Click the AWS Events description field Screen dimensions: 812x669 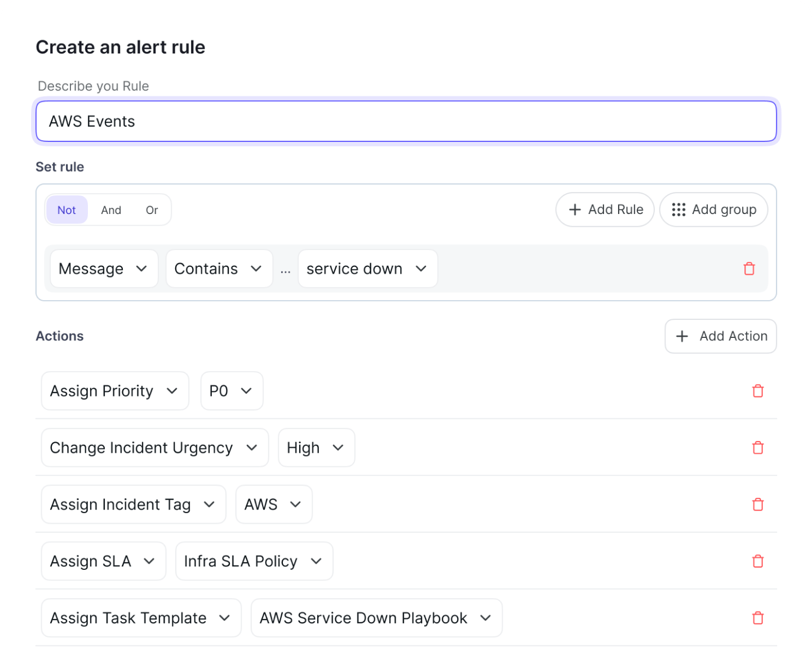tap(406, 121)
